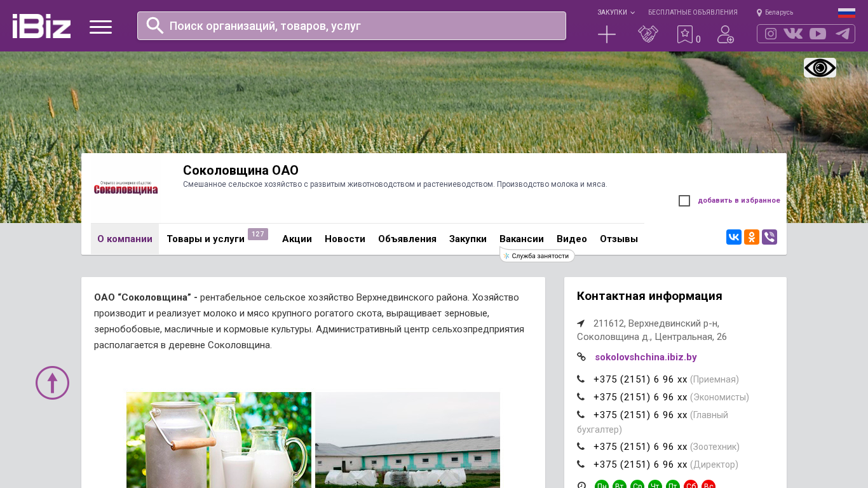Click the Контактная информация heading
Image resolution: width=868 pixels, height=488 pixels.
(x=649, y=296)
